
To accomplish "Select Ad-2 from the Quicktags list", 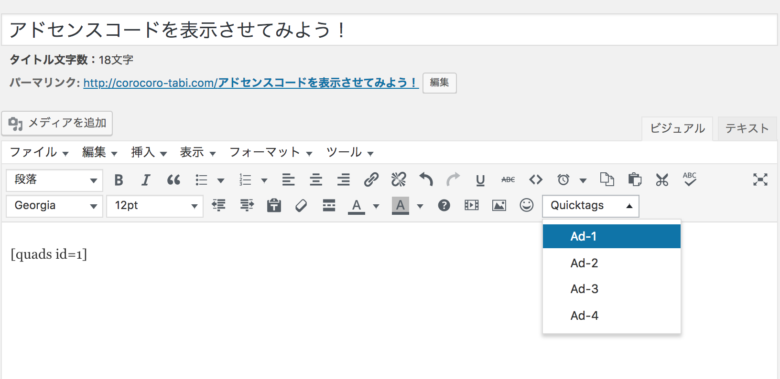I will click(611, 263).
